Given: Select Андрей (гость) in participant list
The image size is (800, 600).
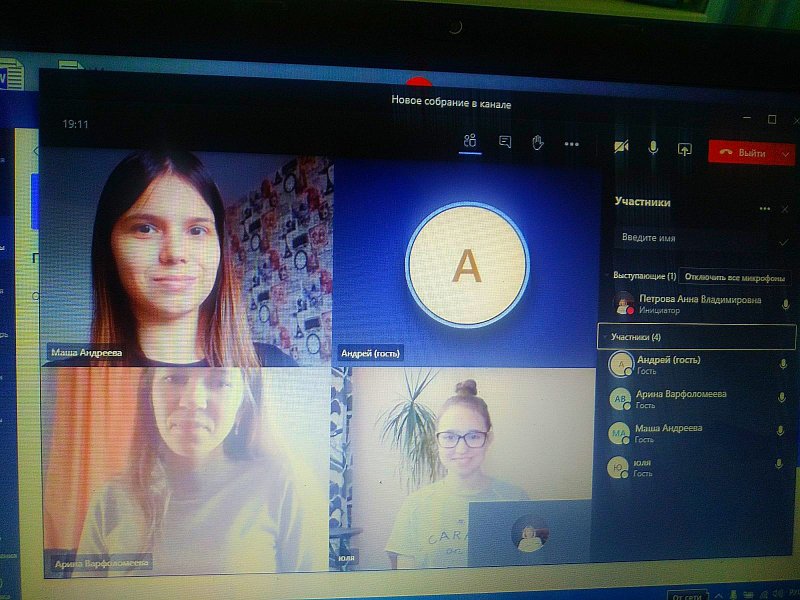Looking at the screenshot, I should coord(698,365).
